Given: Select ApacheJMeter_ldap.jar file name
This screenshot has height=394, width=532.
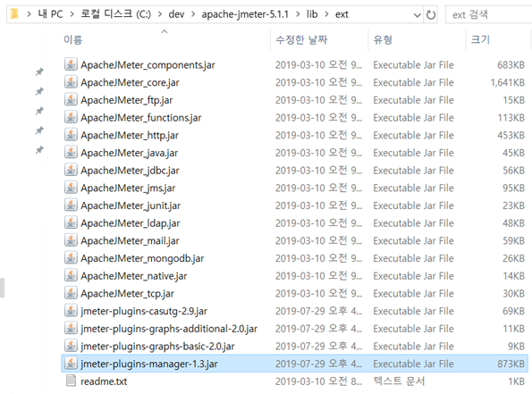Looking at the screenshot, I should (x=131, y=223).
